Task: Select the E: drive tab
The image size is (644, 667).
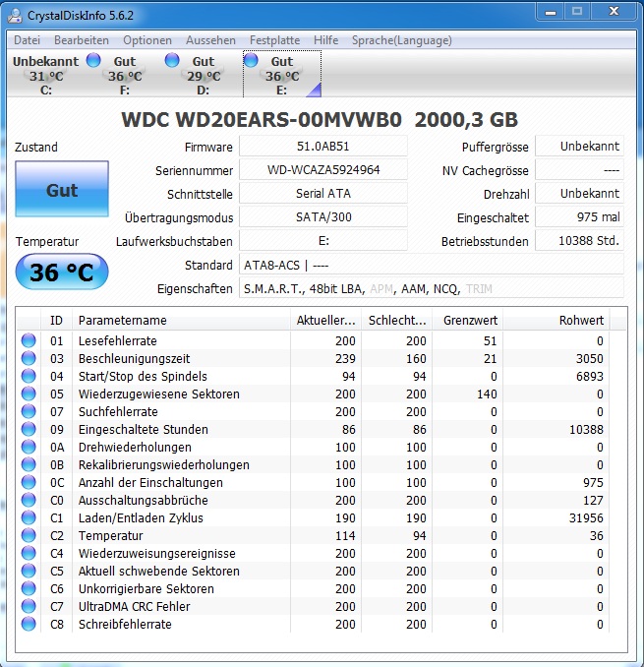Action: [x=282, y=75]
